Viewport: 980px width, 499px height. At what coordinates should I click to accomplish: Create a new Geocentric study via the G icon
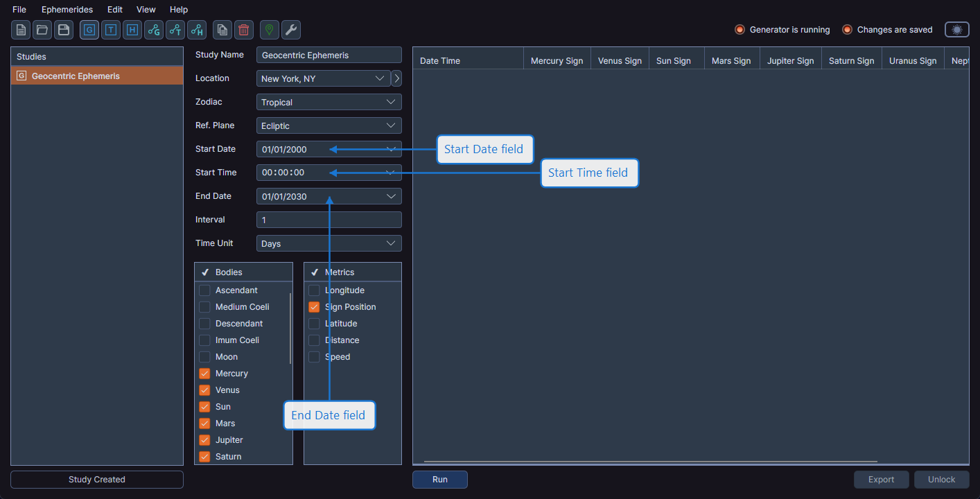(x=89, y=30)
